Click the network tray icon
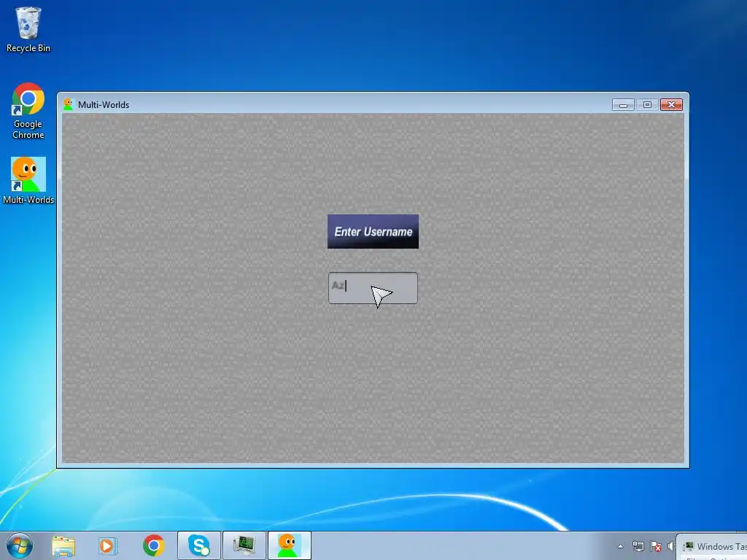 (638, 546)
